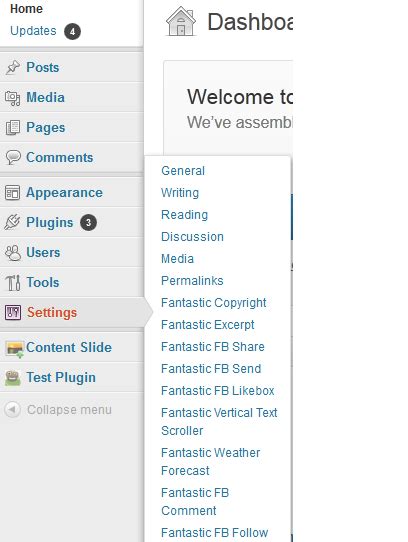408x542 pixels.
Task: Open General settings from the submenu
Action: coord(183,171)
